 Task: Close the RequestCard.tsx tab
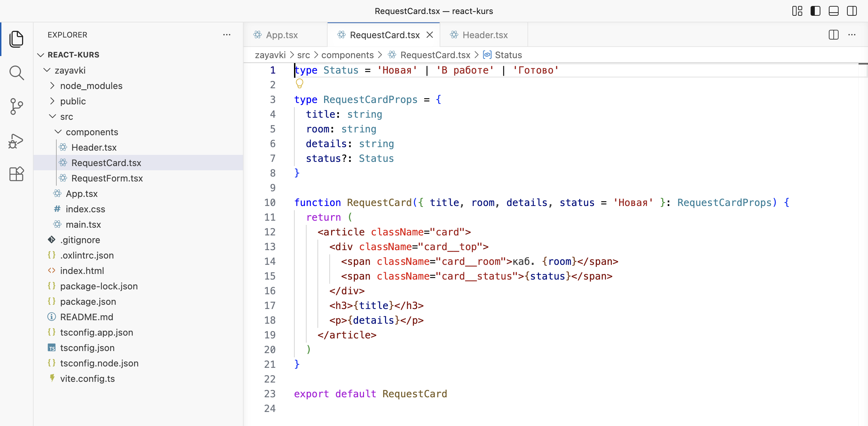point(430,35)
